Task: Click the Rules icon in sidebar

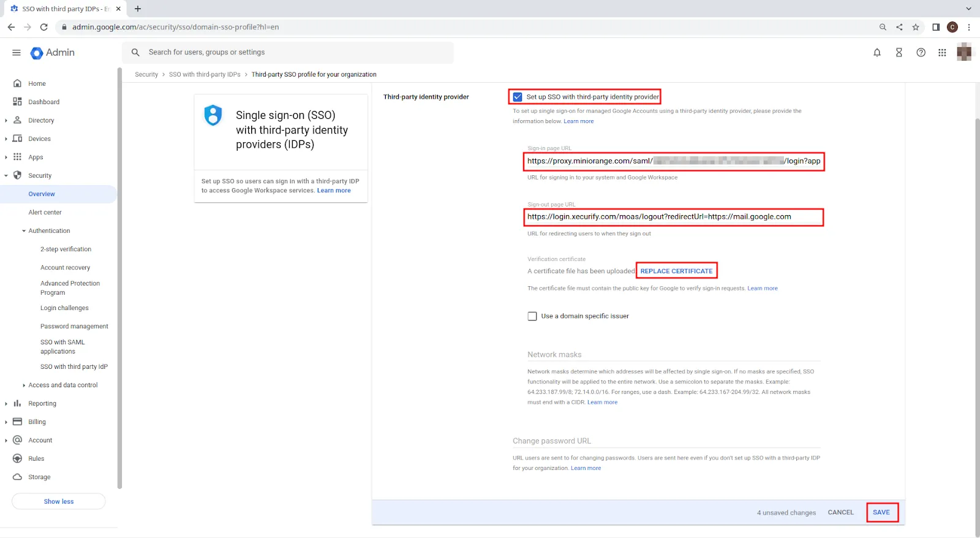Action: tap(17, 458)
